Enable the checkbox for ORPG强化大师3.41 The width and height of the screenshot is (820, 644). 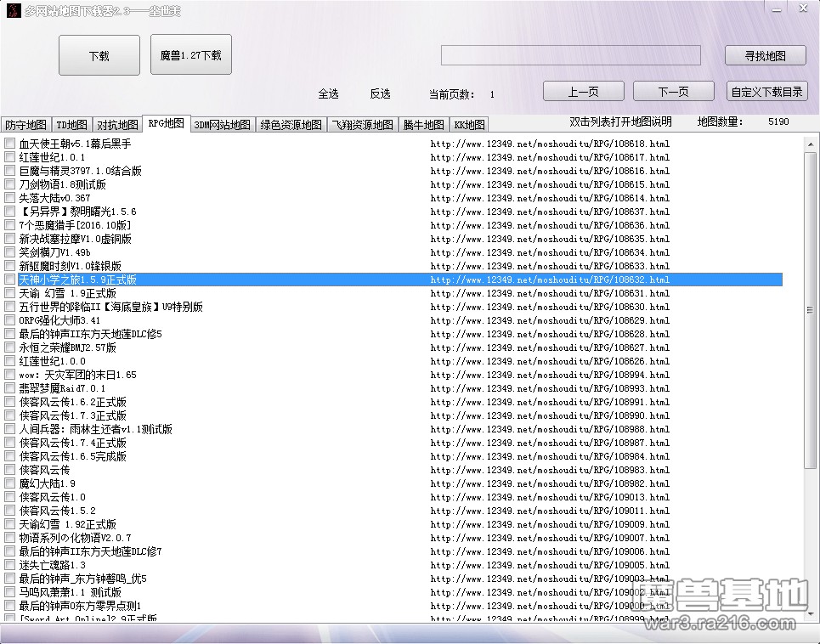[10, 320]
